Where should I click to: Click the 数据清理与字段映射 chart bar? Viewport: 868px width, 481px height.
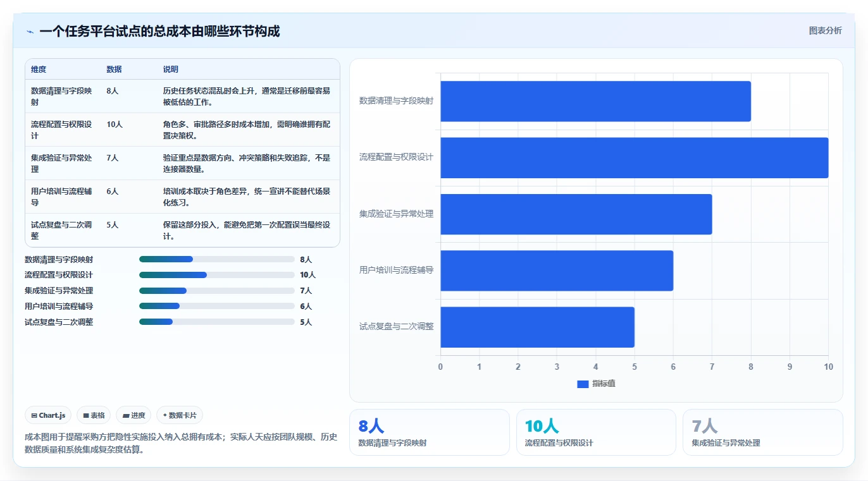click(x=595, y=101)
